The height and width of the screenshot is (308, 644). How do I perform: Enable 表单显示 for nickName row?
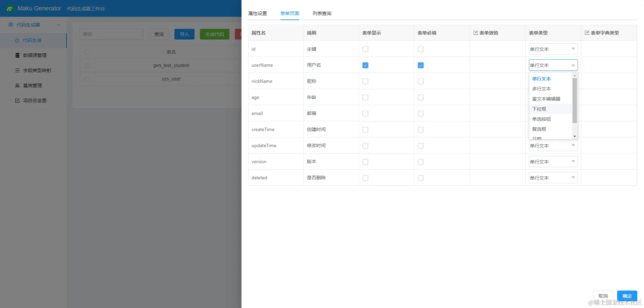pyautogui.click(x=365, y=81)
